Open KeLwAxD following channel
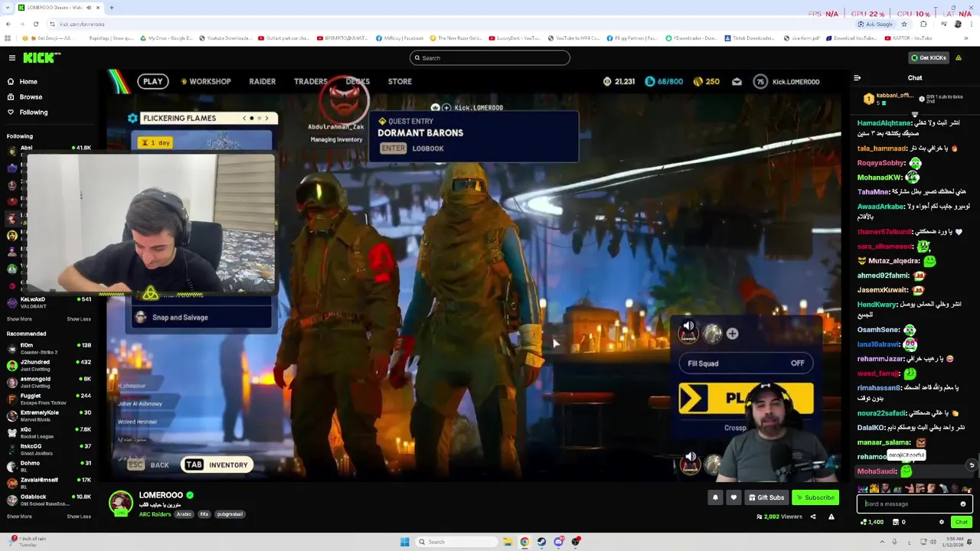This screenshot has height=551, width=980. (x=48, y=302)
